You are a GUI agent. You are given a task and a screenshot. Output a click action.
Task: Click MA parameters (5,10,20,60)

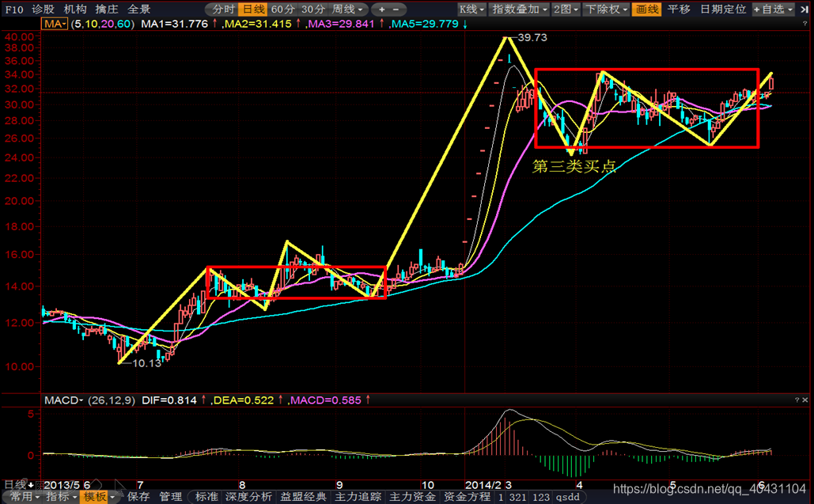103,24
